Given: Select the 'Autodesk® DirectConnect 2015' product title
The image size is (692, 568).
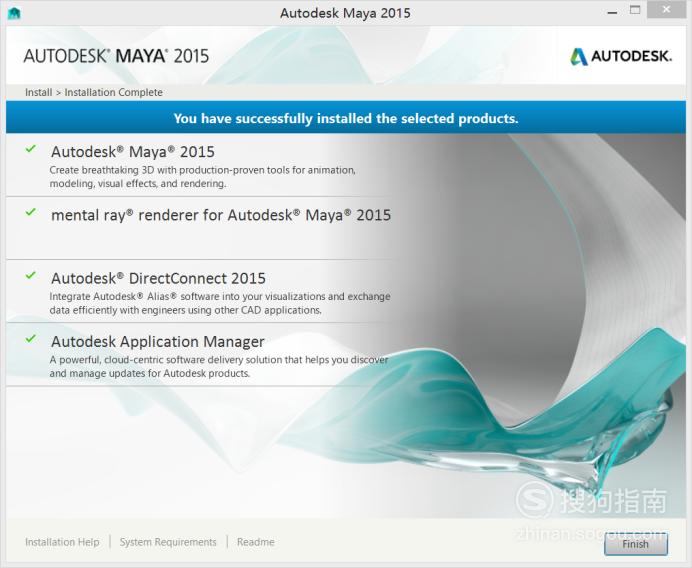Looking at the screenshot, I should coord(158,278).
